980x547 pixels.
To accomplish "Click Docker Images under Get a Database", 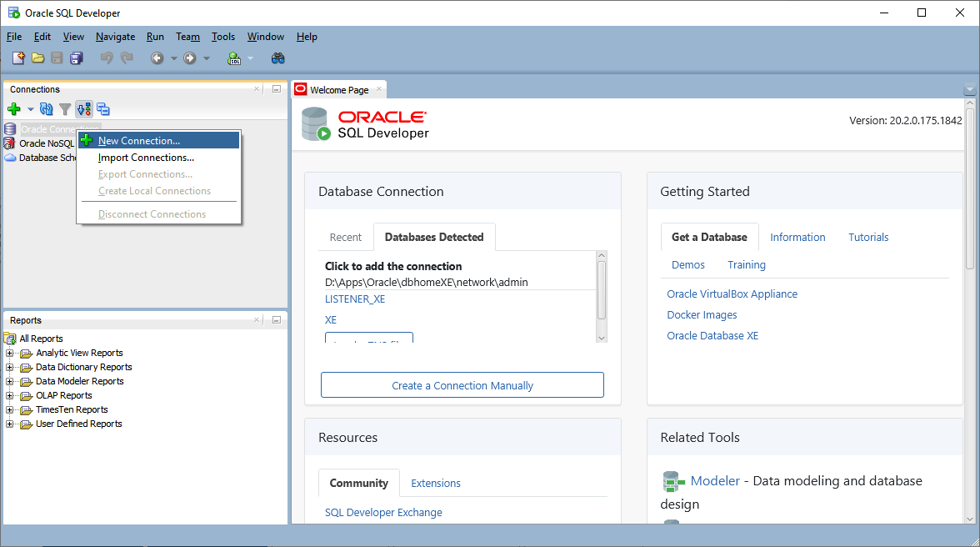I will click(x=702, y=314).
